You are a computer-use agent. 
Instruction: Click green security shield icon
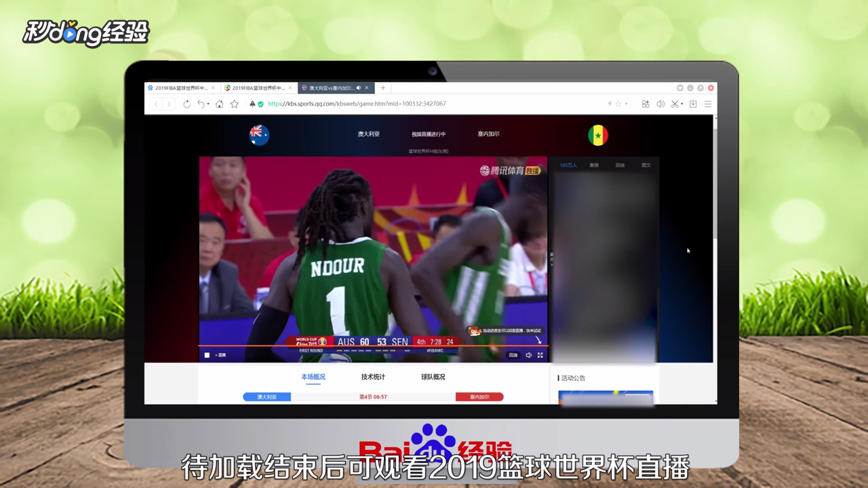[x=260, y=104]
